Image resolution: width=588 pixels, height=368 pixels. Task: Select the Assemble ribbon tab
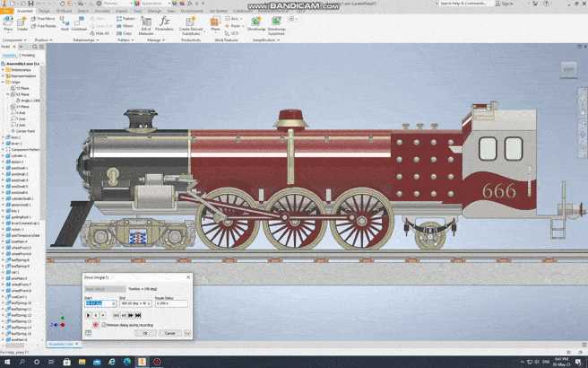coord(25,11)
